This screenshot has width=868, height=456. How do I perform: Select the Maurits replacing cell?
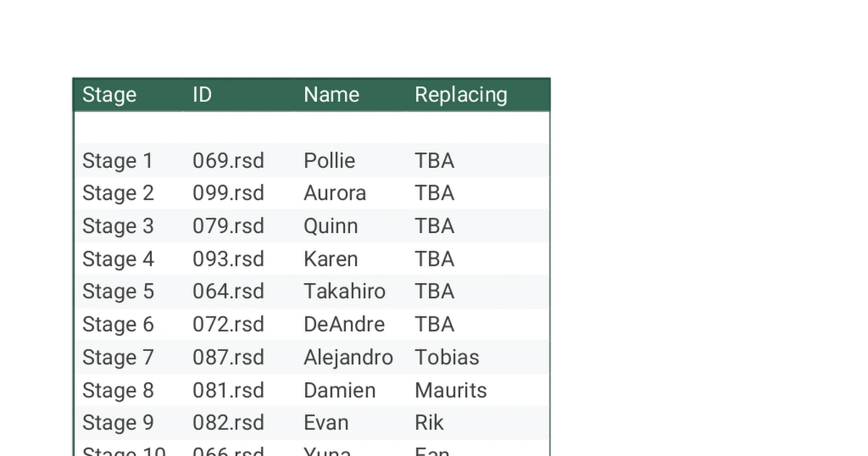451,391
